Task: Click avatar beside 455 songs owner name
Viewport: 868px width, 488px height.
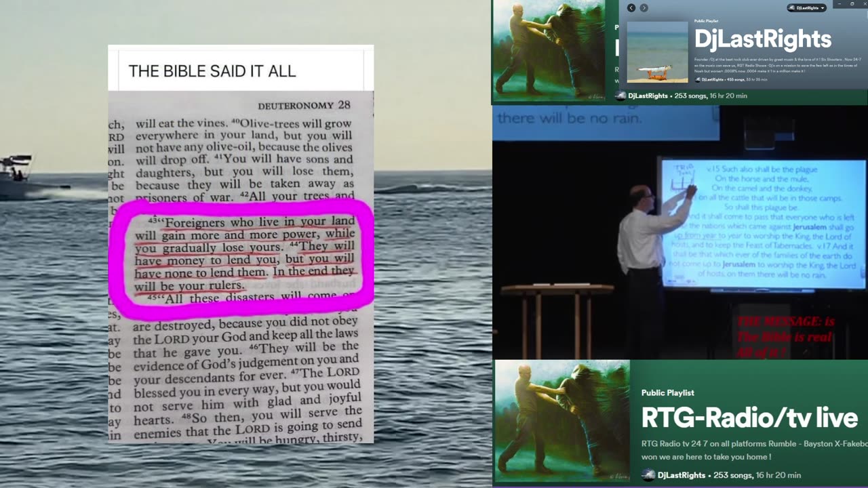Action: (698, 79)
